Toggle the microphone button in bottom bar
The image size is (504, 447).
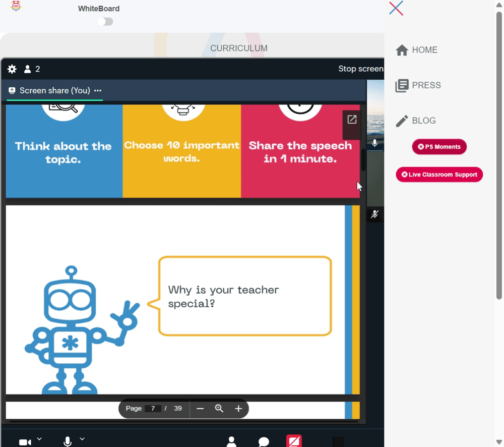click(68, 441)
